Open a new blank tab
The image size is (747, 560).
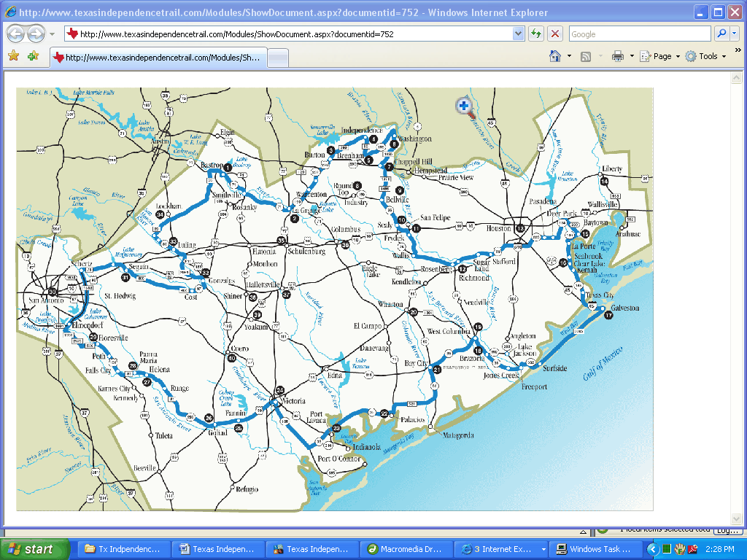[279, 58]
